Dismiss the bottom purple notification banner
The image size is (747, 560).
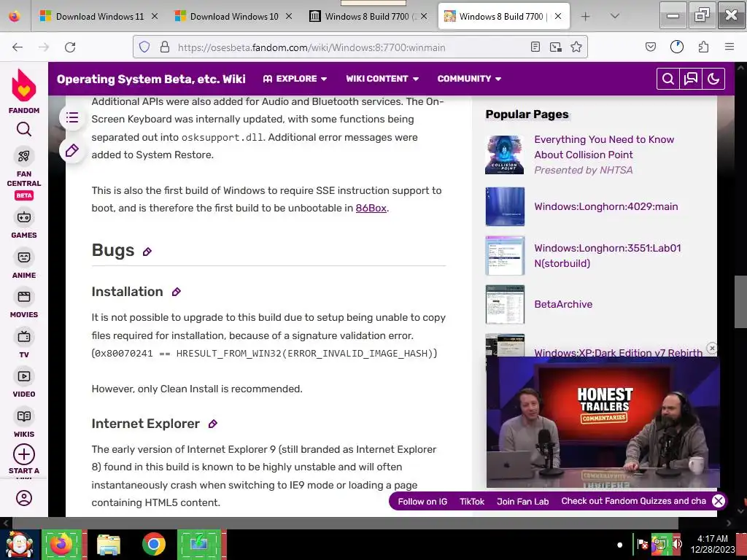(x=719, y=501)
